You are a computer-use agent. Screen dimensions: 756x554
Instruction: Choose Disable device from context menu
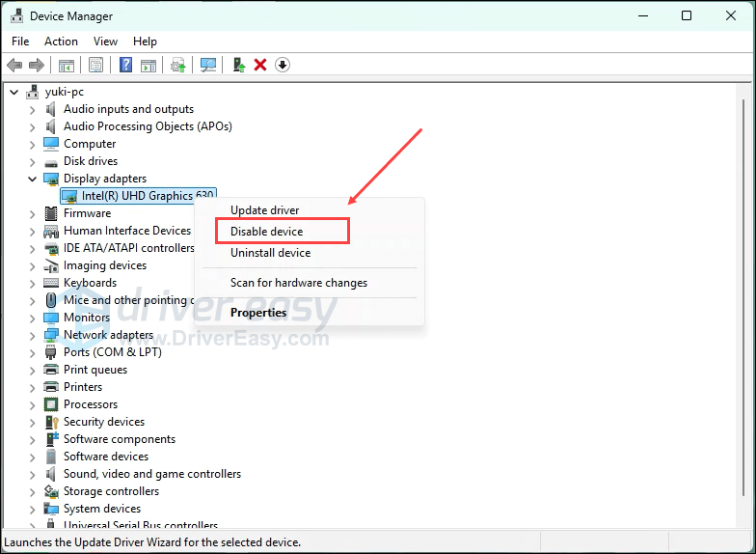(266, 232)
